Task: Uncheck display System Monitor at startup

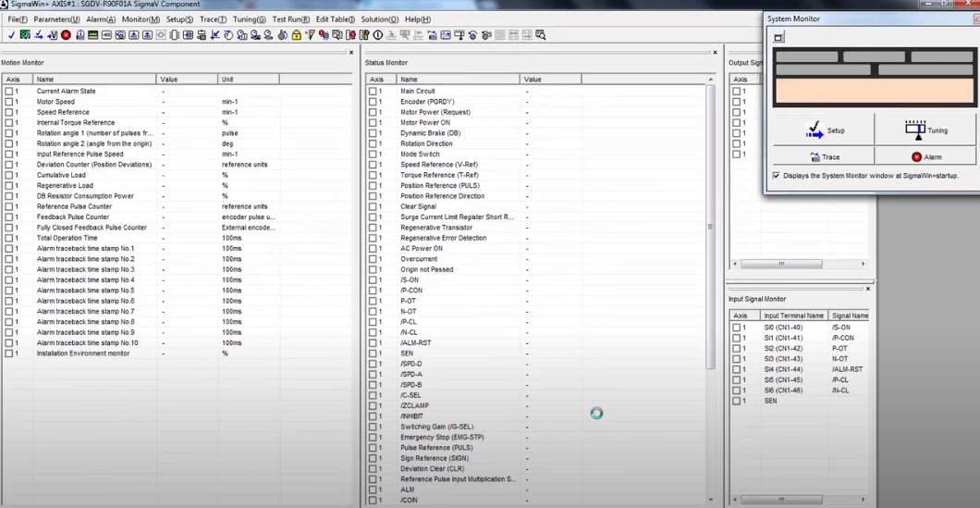Action: coord(776,175)
